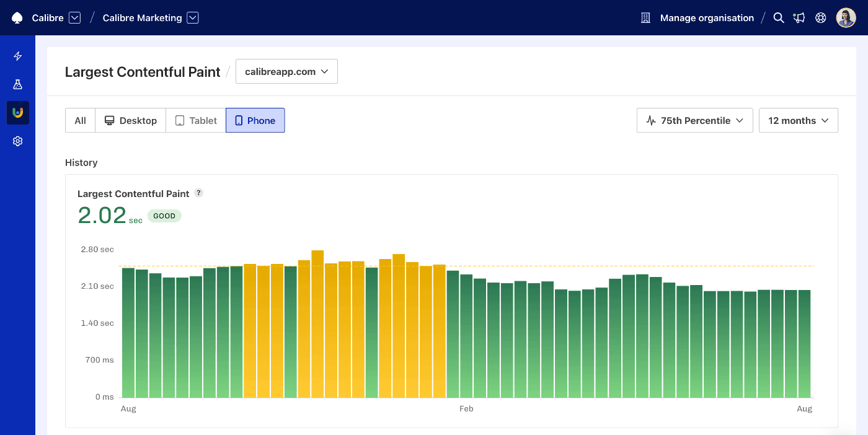Open the settings gear in the sidebar

coord(17,141)
